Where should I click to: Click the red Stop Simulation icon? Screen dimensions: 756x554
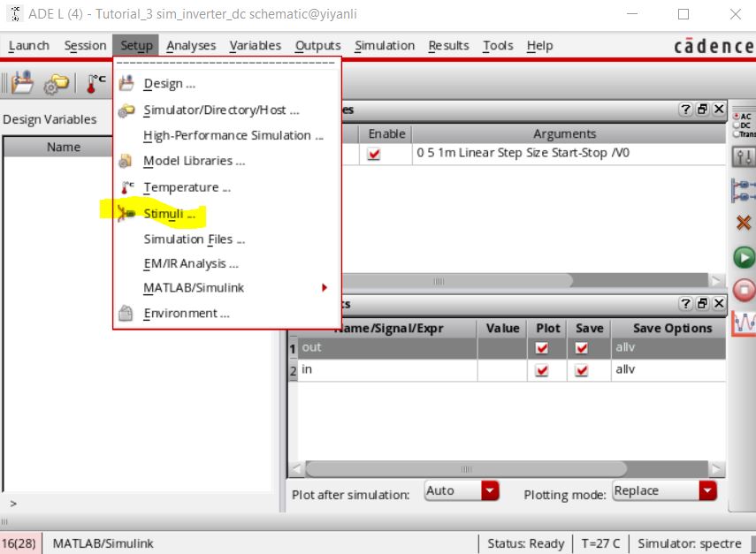point(744,290)
